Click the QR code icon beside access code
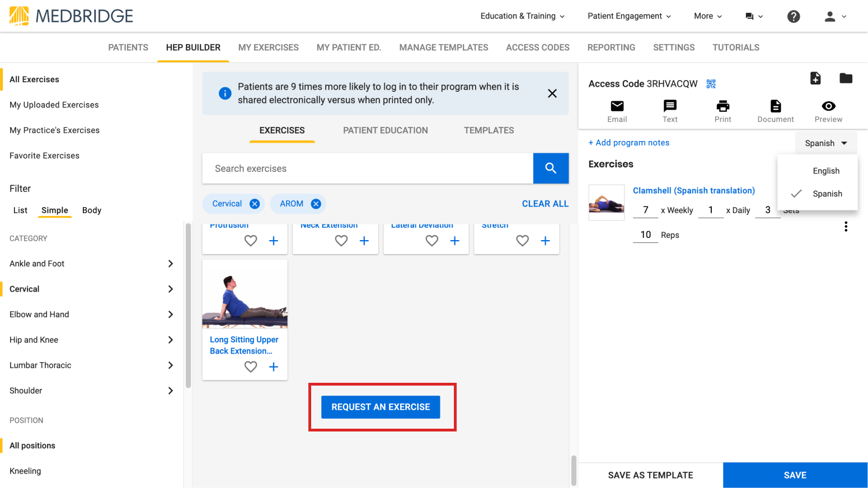 711,84
